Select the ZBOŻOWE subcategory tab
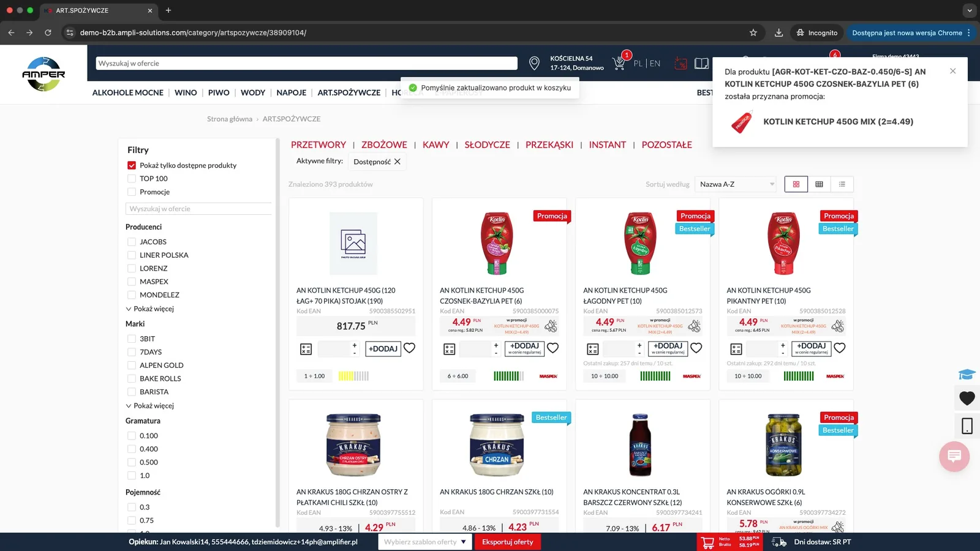The width and height of the screenshot is (980, 551). 384,144
